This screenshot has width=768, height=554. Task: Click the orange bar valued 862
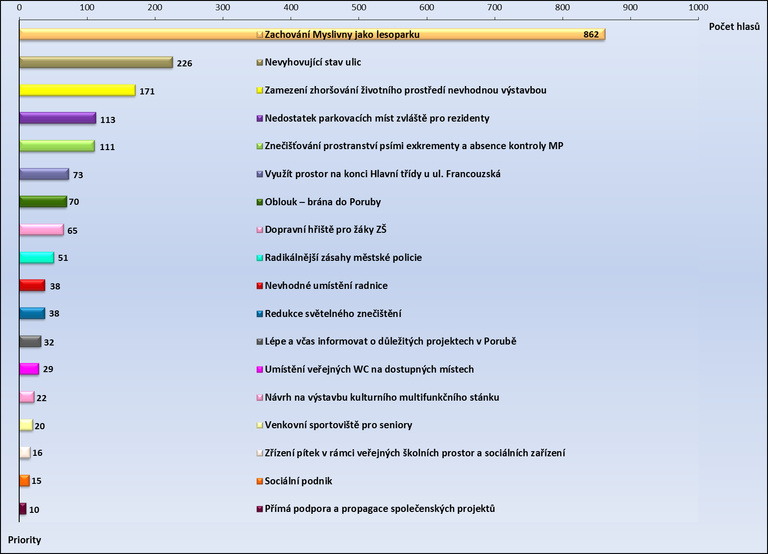(312, 34)
